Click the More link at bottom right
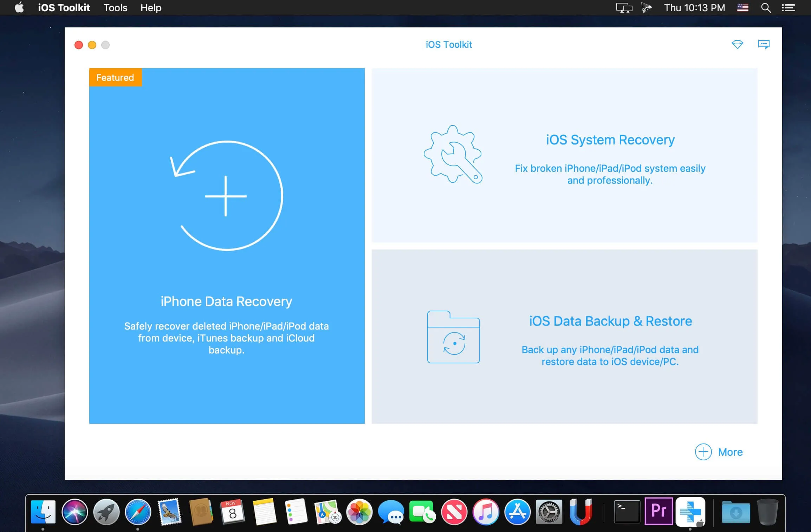 [730, 452]
